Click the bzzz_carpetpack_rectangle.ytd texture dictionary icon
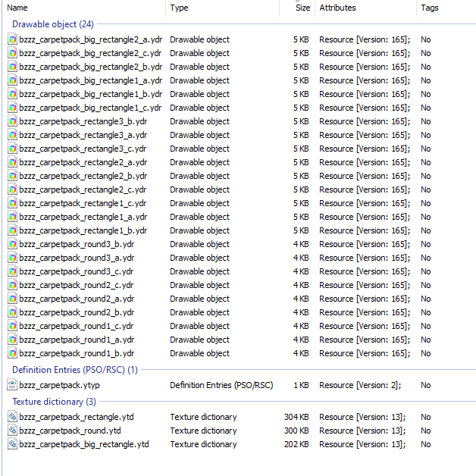476x476 pixels. [x=12, y=417]
